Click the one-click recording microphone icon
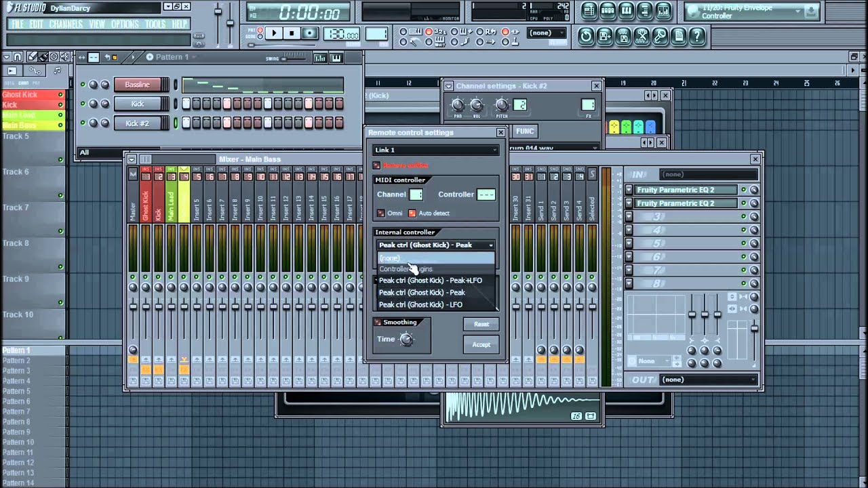 tap(660, 36)
